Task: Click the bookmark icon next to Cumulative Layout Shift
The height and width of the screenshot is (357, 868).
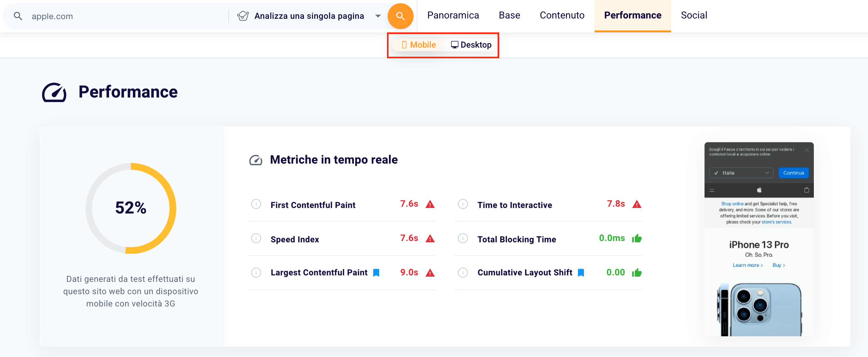Action: tap(581, 272)
